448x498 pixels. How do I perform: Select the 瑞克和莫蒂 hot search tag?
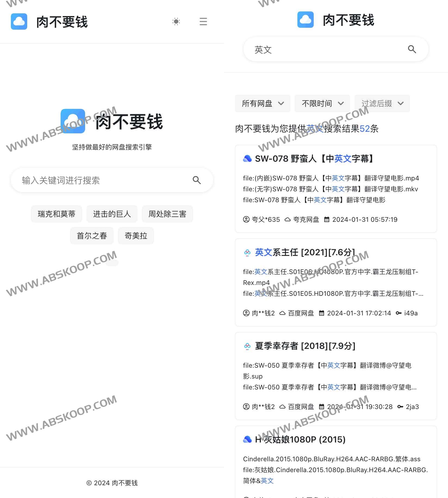56,214
